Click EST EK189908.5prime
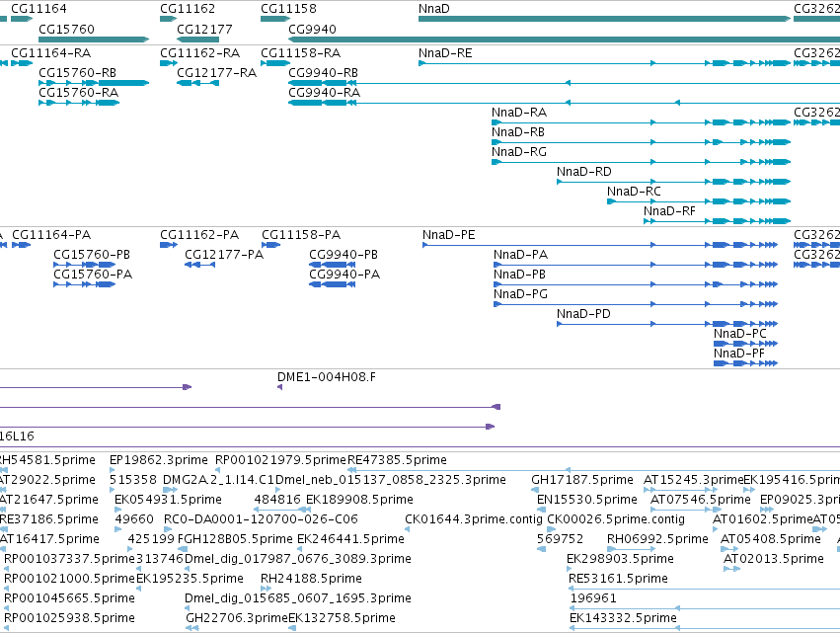The height and width of the screenshot is (633, 840). pos(359,500)
